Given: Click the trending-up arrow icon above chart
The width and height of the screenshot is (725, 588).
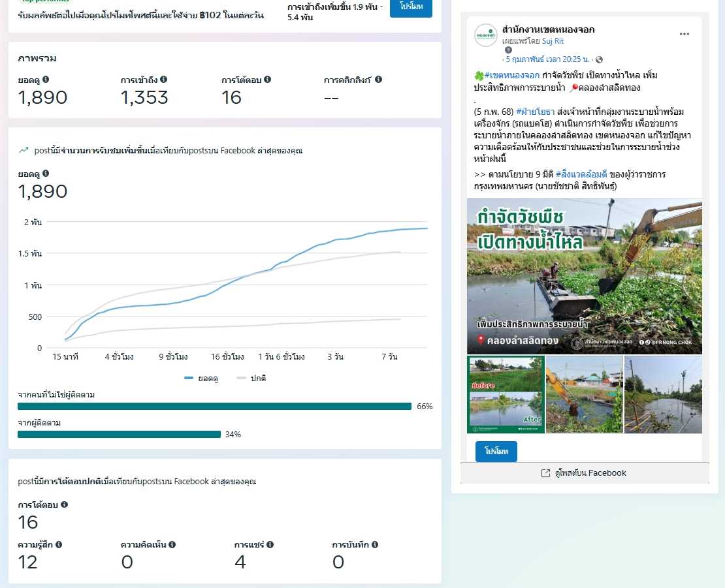Looking at the screenshot, I should pos(24,150).
